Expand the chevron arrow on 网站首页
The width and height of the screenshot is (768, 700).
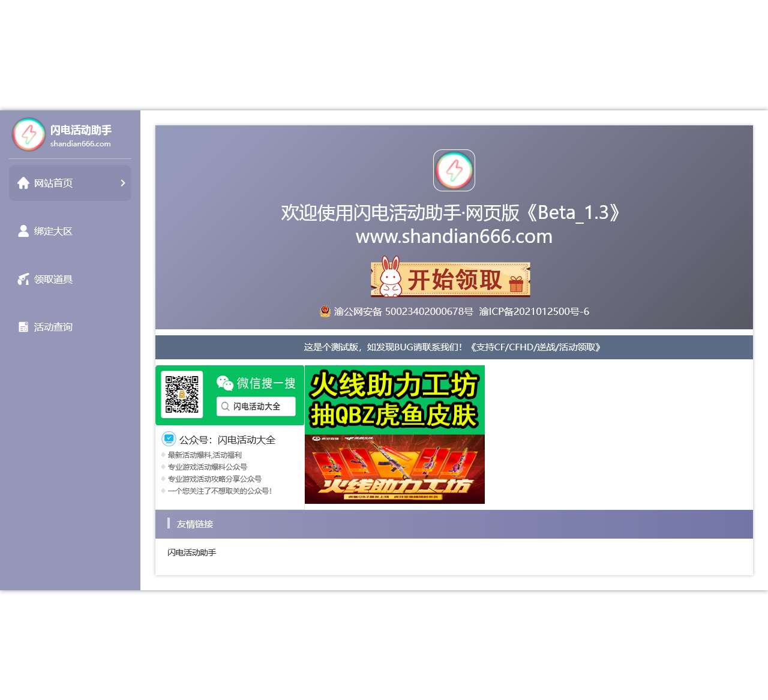click(x=123, y=183)
